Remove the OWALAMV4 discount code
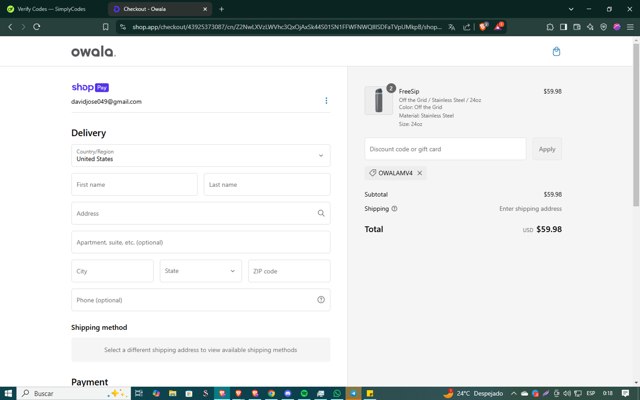Viewport: 640px width, 400px height. point(420,173)
